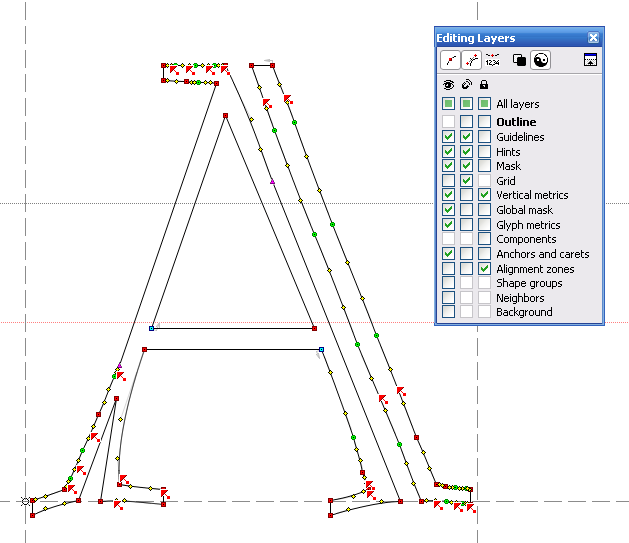Toggle visibility for All layers

448,104
